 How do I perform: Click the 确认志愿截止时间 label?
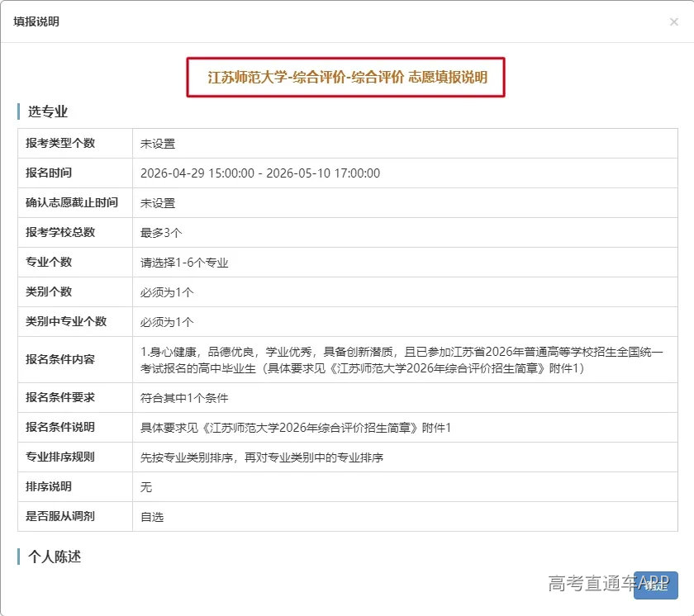tap(72, 202)
